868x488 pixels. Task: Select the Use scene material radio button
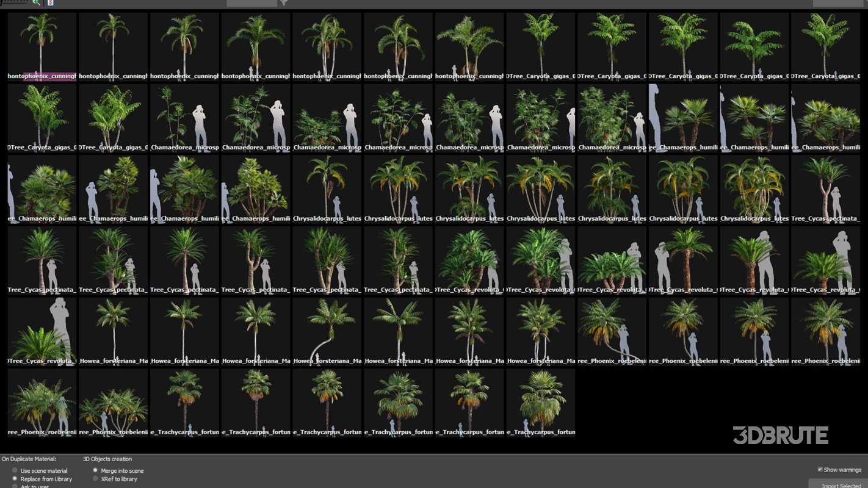(x=14, y=470)
